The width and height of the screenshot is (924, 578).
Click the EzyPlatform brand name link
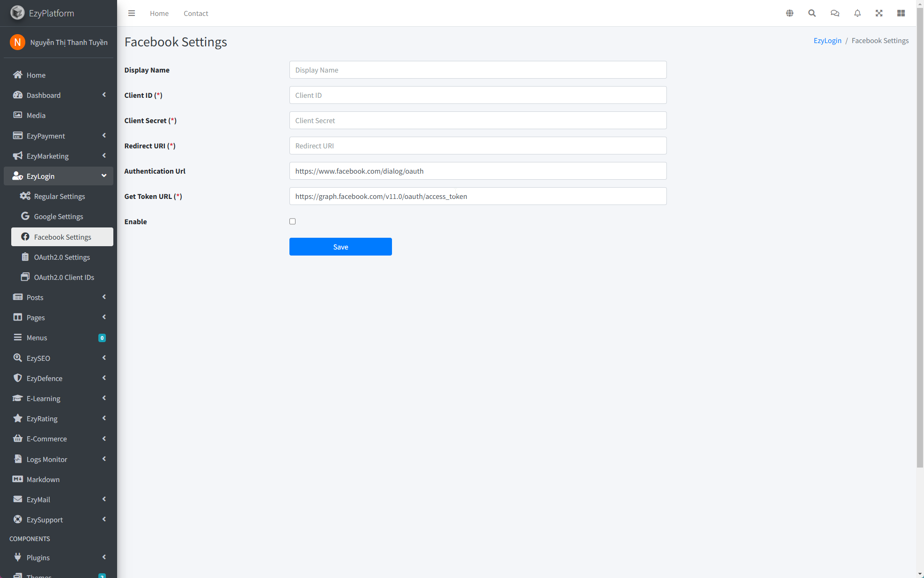coord(52,13)
